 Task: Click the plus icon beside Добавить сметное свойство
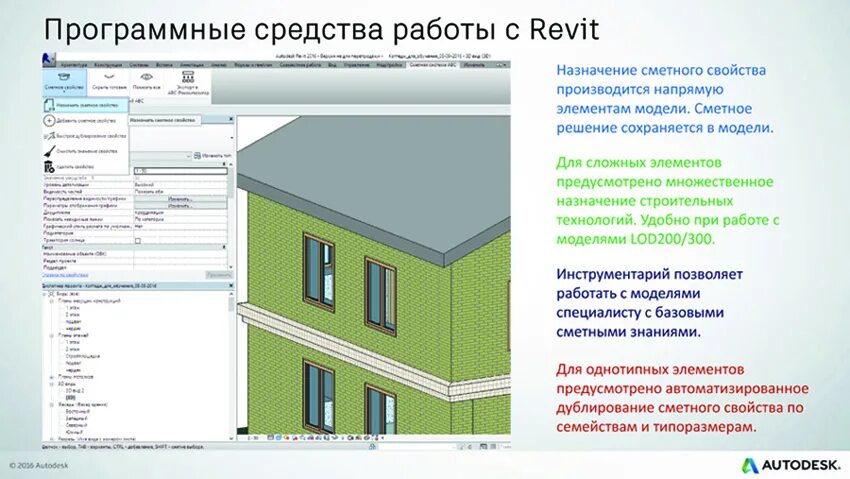49,120
